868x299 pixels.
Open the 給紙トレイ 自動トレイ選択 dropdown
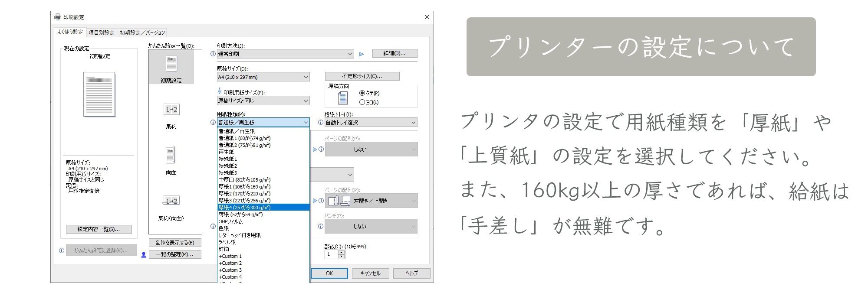[x=371, y=123]
